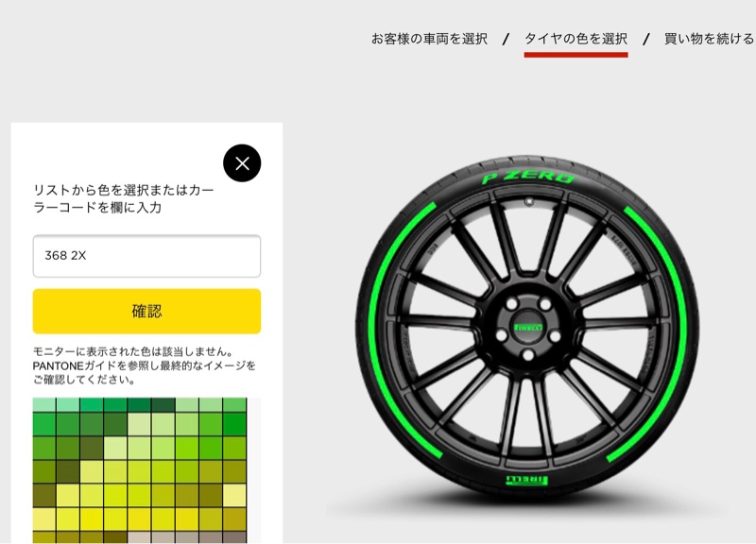Select the タイヤの色を選択 tab
Image resolution: width=756 pixels, height=544 pixels.
pos(576,39)
